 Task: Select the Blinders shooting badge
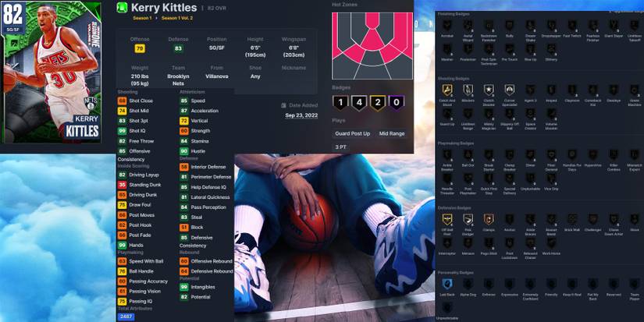pos(468,90)
